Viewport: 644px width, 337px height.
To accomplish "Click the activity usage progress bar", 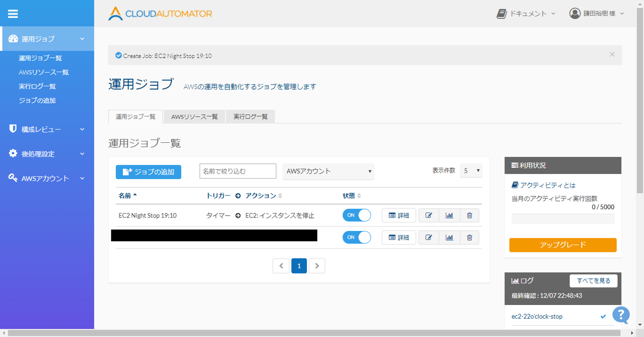I will coord(563,218).
